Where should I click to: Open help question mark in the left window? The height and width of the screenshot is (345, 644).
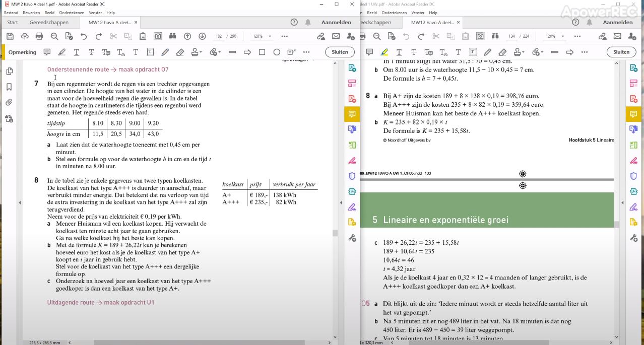tap(294, 22)
